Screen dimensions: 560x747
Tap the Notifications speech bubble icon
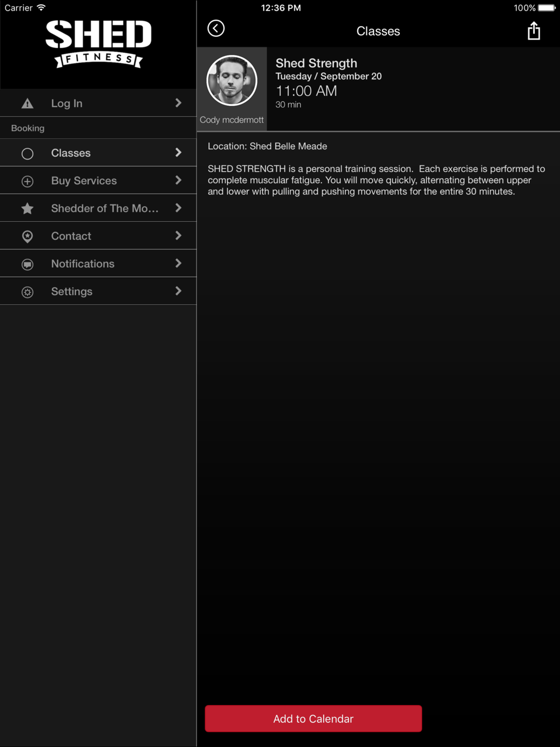27,264
